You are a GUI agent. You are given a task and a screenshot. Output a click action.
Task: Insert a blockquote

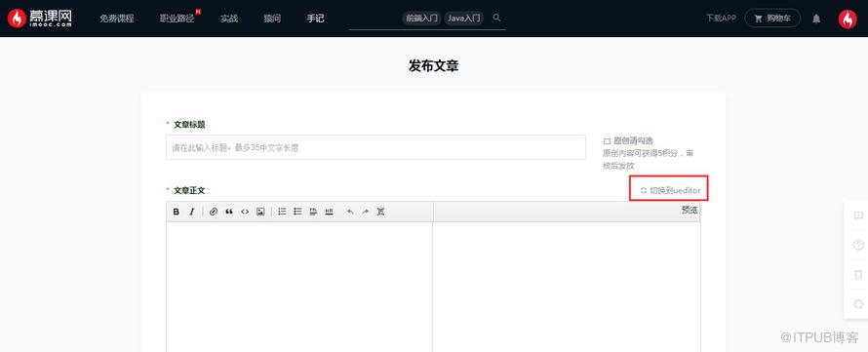coord(228,212)
